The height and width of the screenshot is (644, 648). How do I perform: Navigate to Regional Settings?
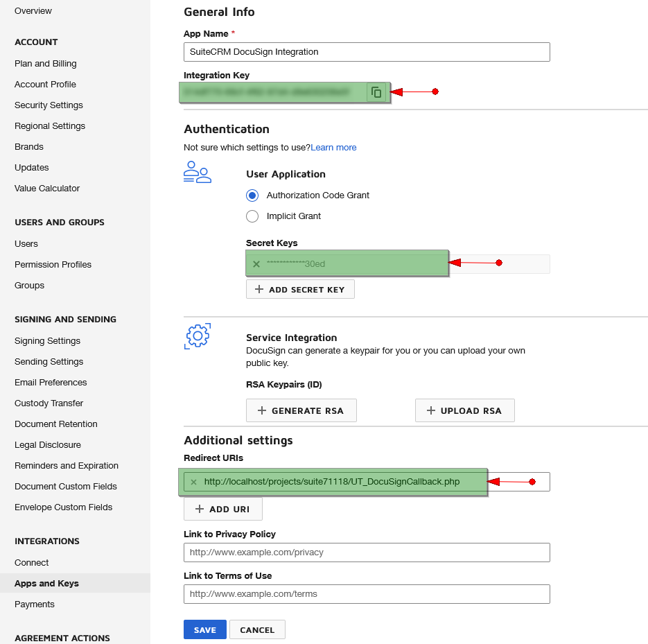[50, 125]
